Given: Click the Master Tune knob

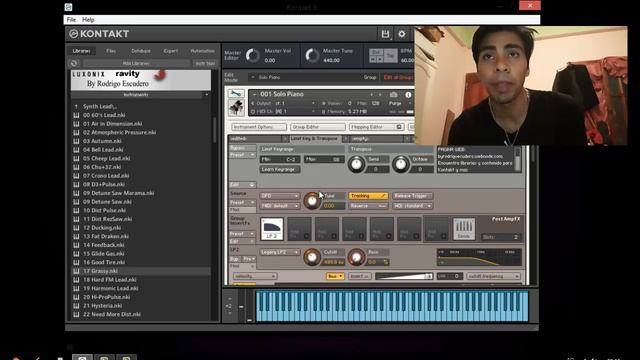Looking at the screenshot, I should coord(312,56).
